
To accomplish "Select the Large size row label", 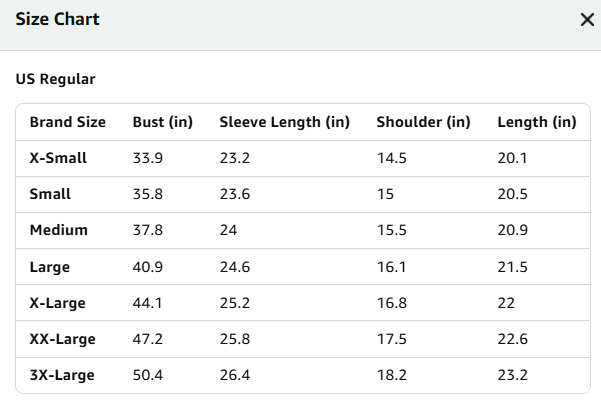I will [x=50, y=267].
